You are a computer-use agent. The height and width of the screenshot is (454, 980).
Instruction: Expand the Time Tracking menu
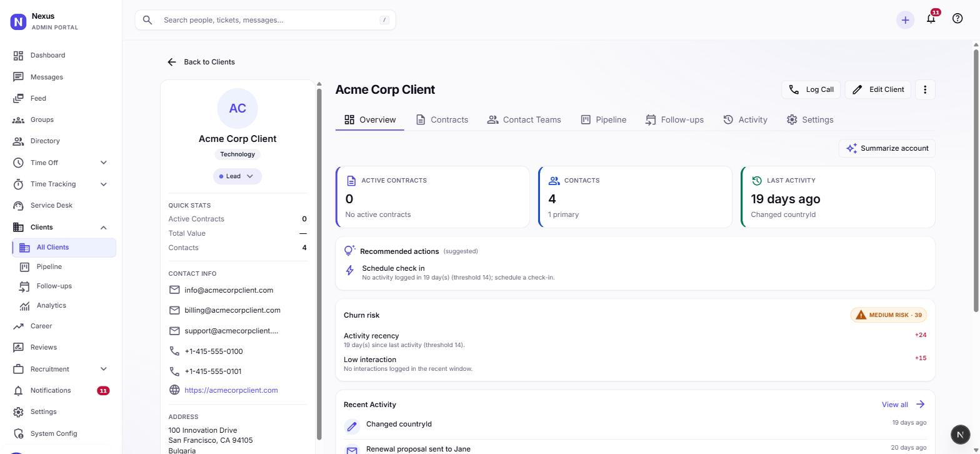coord(104,184)
